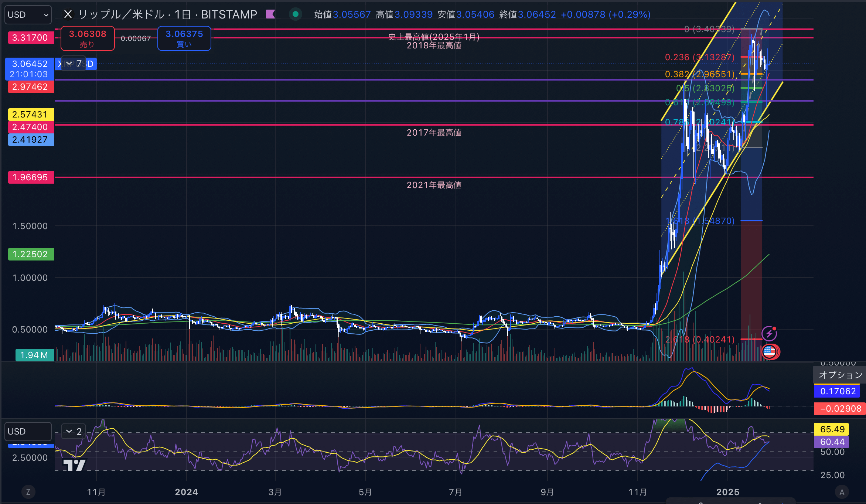Select the 史上最高値(2025年1月) line label
The height and width of the screenshot is (504, 866).
pos(434,37)
